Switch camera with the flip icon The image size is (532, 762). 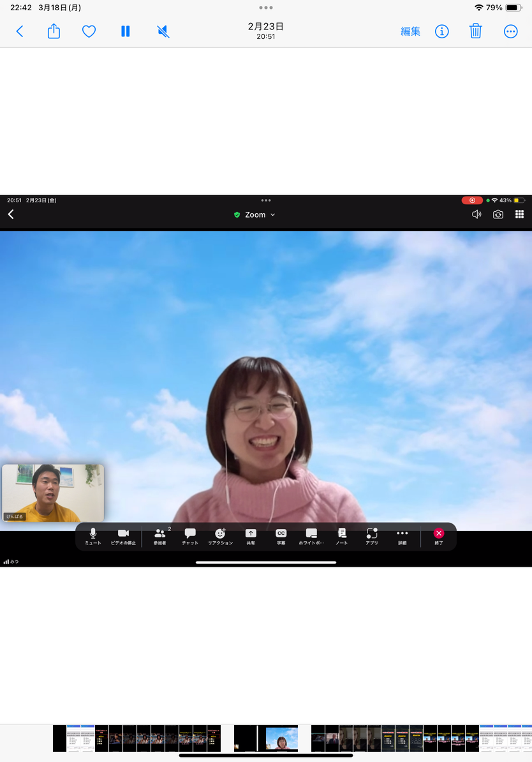click(x=498, y=214)
